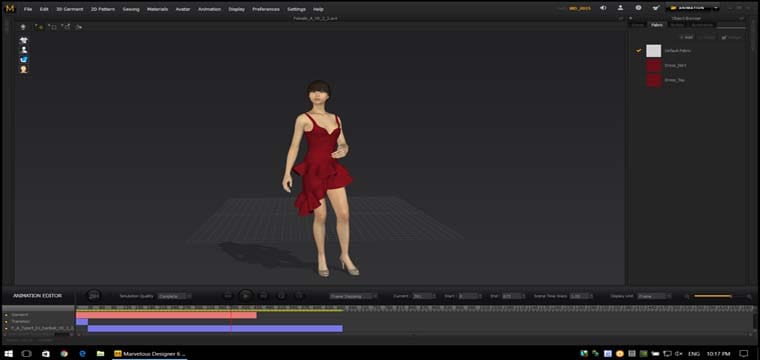Click the checkmark brush icon in header
The height and width of the screenshot is (360, 760).
tap(656, 8)
